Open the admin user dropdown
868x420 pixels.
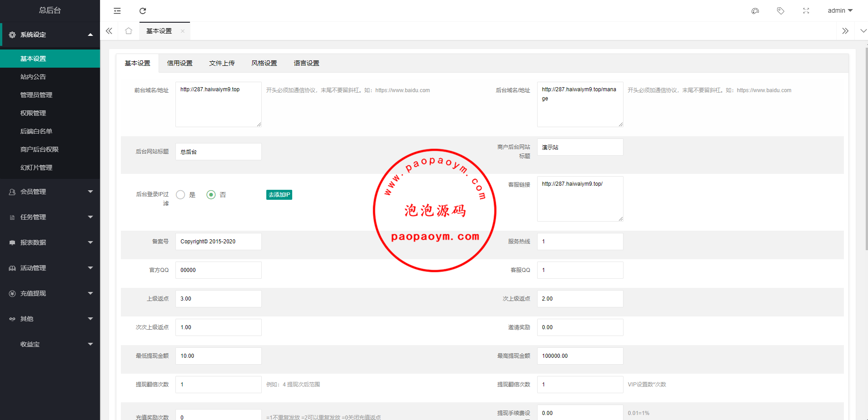[840, 10]
